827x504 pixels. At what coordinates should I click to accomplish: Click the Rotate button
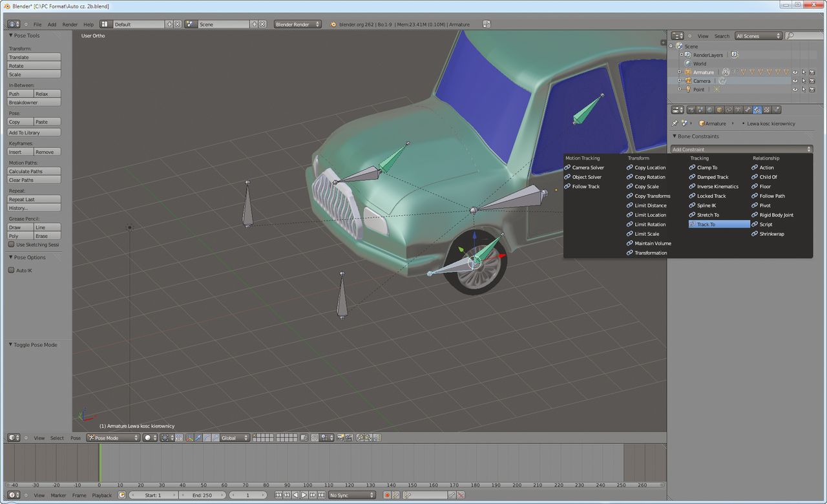click(x=34, y=66)
